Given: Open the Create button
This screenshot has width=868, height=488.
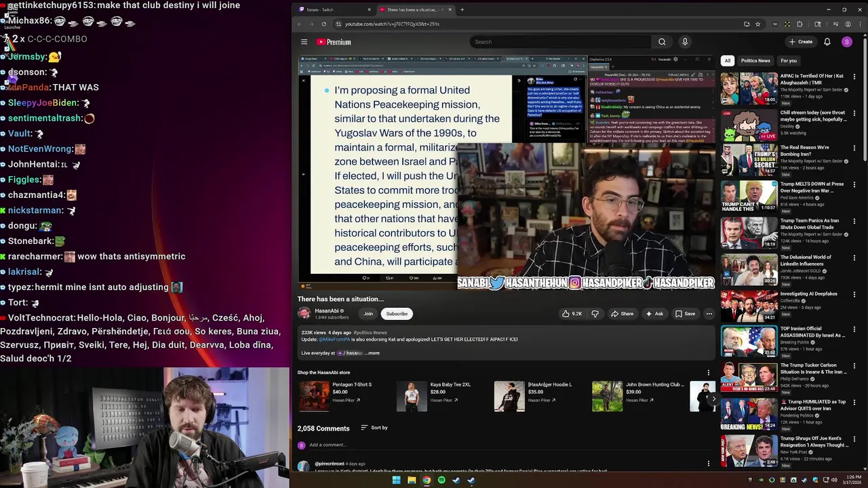Looking at the screenshot, I should tap(801, 42).
